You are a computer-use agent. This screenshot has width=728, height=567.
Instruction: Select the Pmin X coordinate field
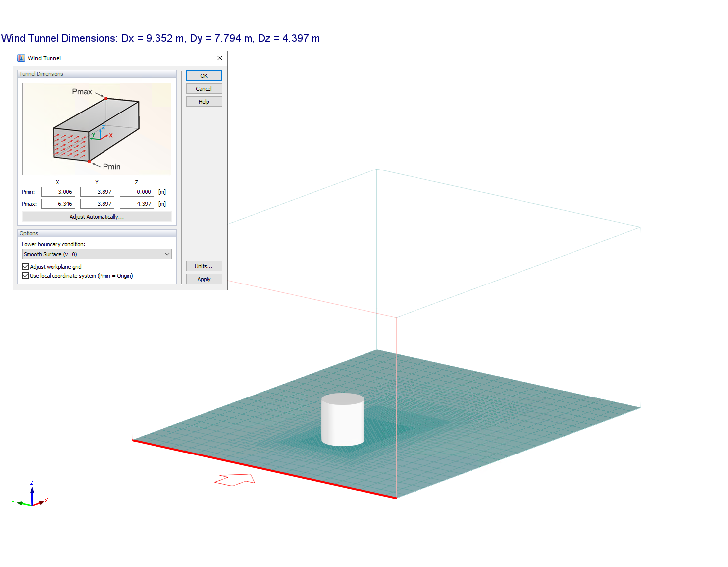[x=57, y=191]
